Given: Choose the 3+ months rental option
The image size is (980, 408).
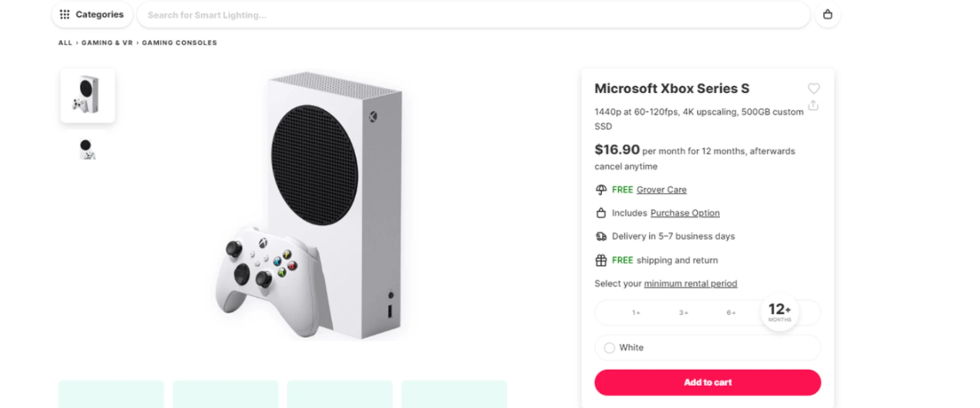Looking at the screenshot, I should click(x=683, y=313).
